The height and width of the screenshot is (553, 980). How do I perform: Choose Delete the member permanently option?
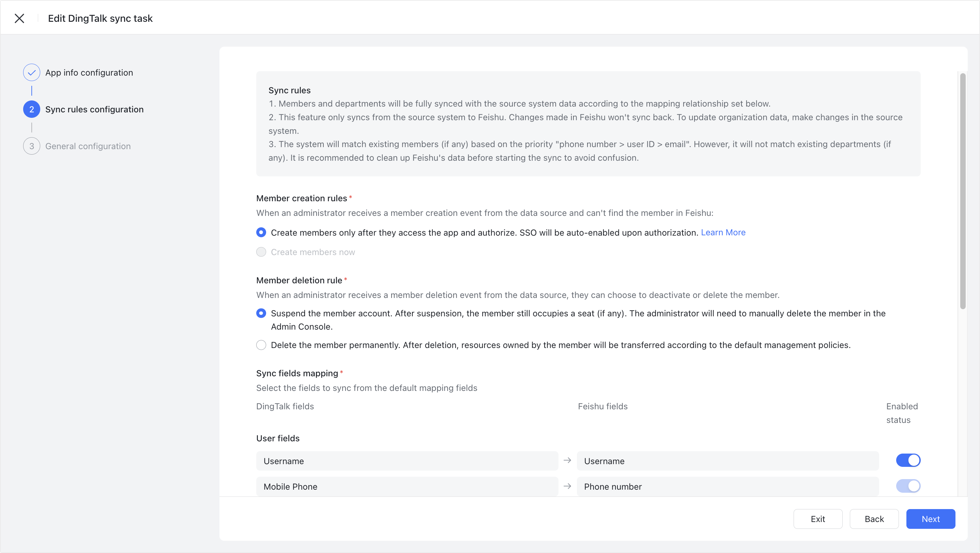point(261,345)
